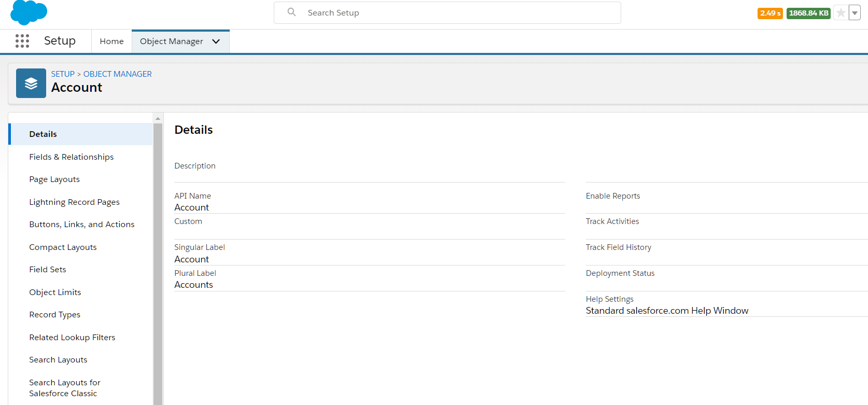
Task: Click the 2.49 s load time badge
Action: click(770, 13)
